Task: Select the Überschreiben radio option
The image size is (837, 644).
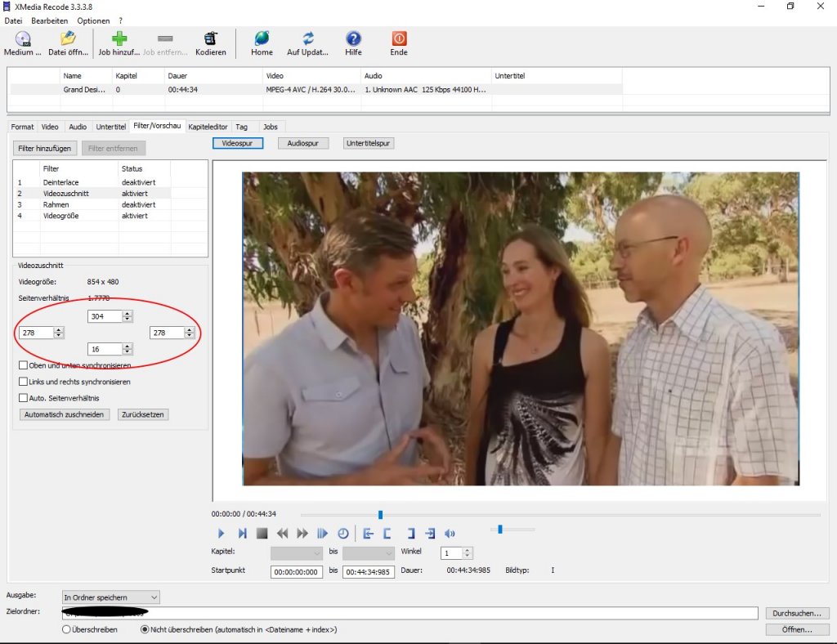Action: coord(66,629)
